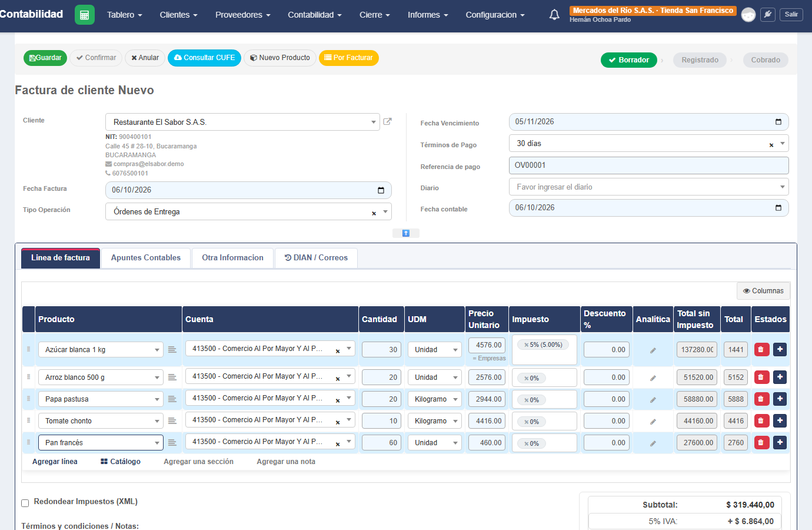Open the green calculator app icon

coord(85,15)
